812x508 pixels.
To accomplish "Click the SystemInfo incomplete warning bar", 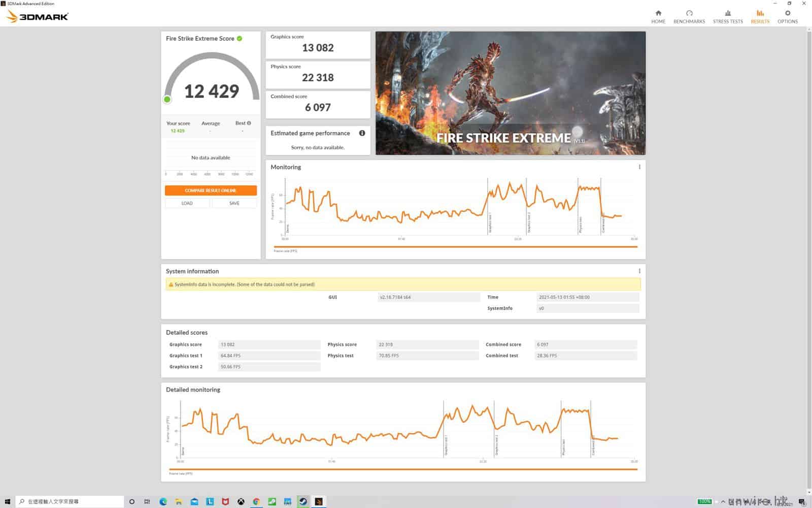I will click(403, 284).
